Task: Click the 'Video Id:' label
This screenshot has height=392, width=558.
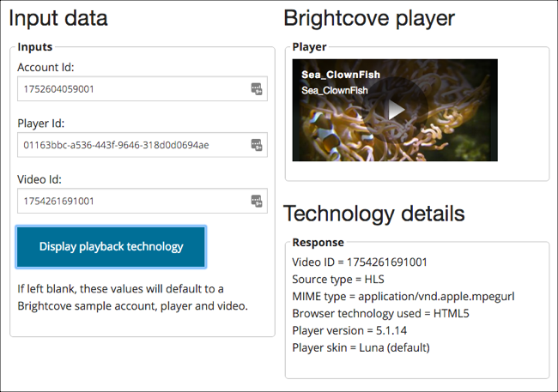Action: 39,179
